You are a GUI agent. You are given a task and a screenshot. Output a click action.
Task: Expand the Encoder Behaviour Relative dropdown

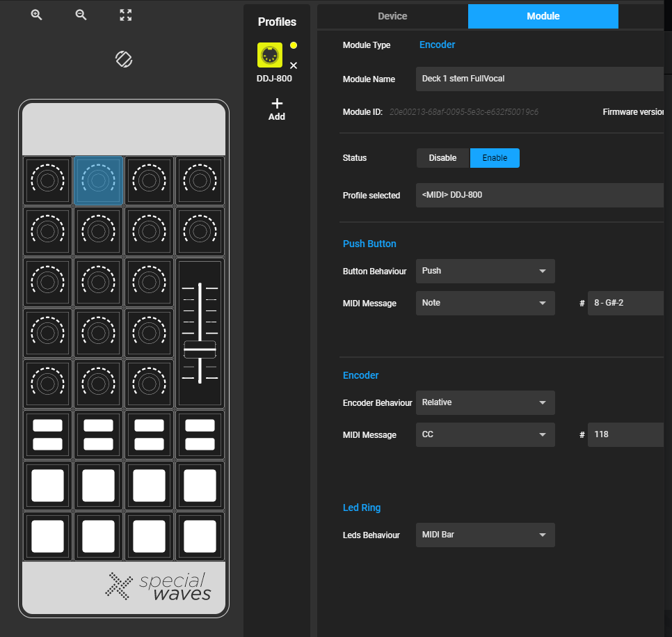pyautogui.click(x=485, y=402)
